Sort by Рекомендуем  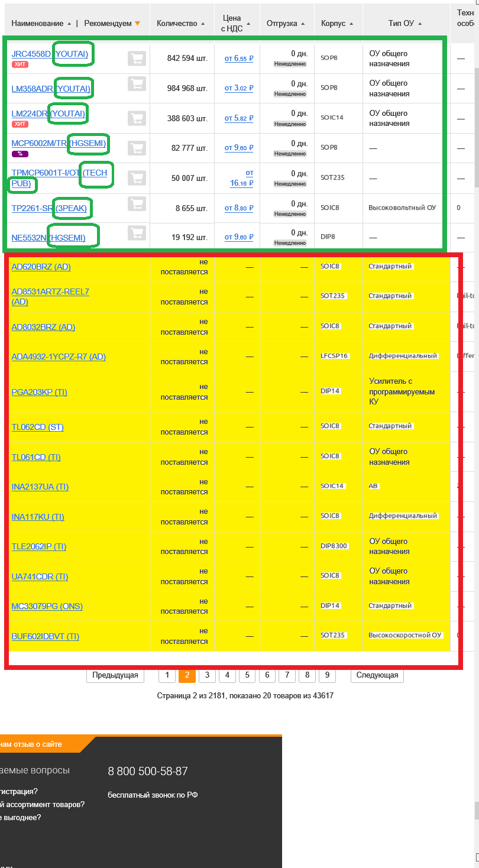coord(112,24)
